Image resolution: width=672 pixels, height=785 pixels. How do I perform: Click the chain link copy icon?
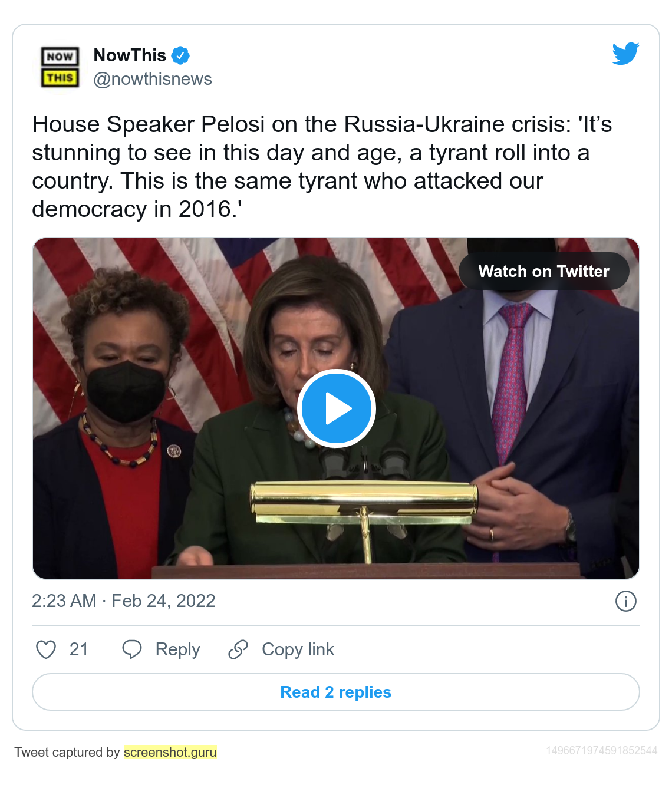pyautogui.click(x=238, y=649)
